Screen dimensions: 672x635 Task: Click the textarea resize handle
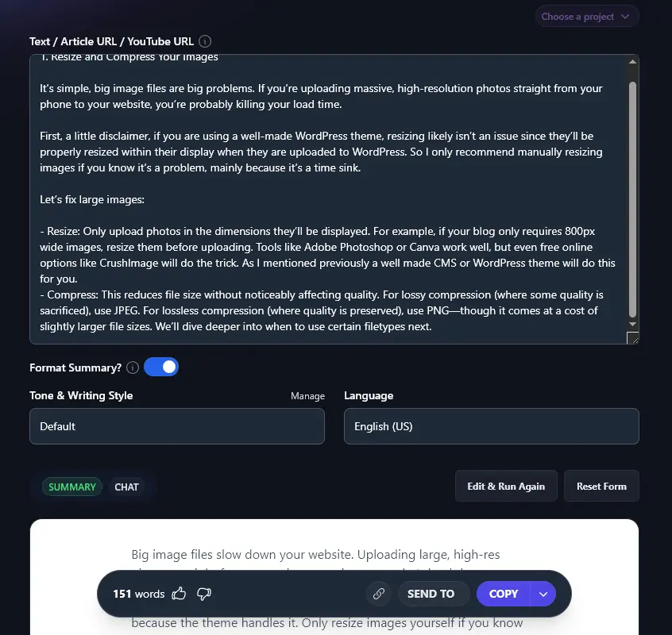point(632,339)
